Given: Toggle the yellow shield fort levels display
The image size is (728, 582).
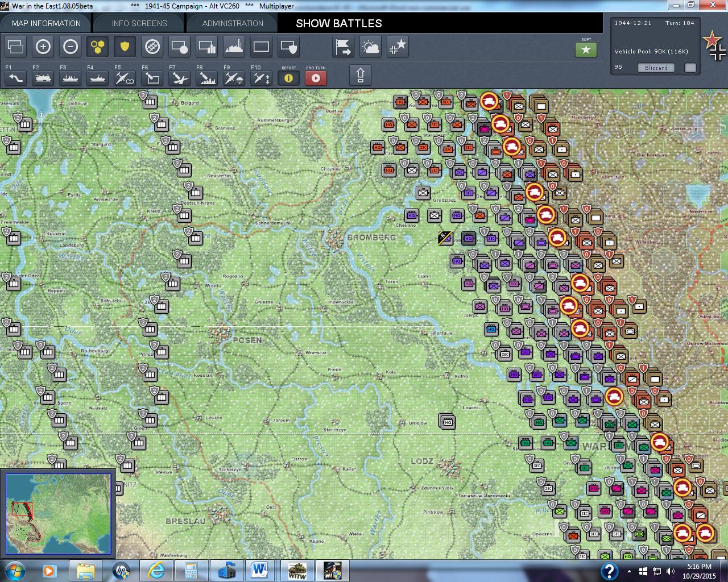Looking at the screenshot, I should click(x=125, y=47).
